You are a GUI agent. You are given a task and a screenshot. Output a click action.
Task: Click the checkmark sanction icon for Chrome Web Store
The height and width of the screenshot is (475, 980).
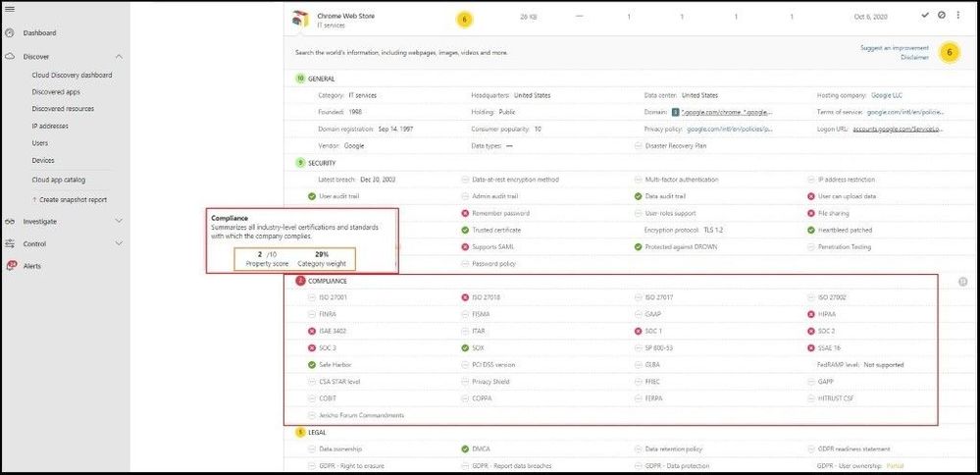(925, 15)
